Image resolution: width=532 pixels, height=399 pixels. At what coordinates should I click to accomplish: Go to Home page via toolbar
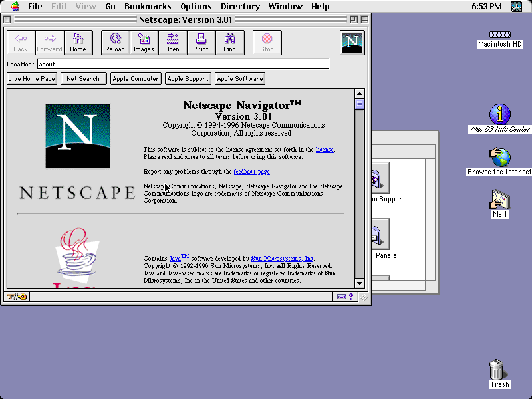pos(78,43)
